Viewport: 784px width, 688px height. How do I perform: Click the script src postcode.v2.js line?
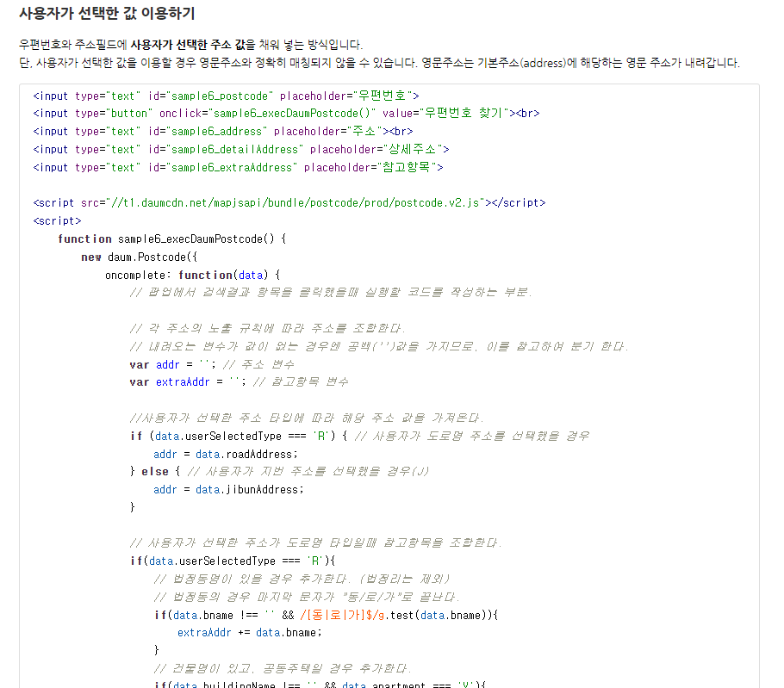click(x=289, y=203)
